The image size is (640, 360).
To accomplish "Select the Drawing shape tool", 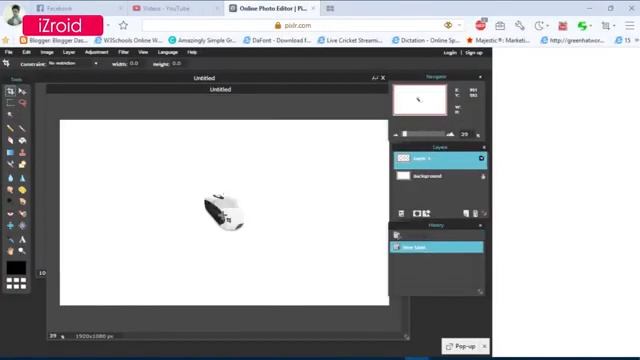I will coord(22,164).
